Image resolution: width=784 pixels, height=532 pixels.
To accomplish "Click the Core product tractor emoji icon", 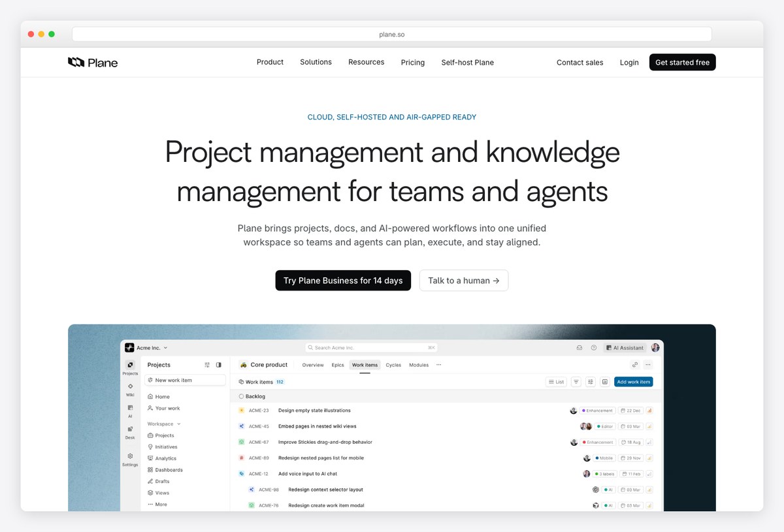I will coord(243,365).
